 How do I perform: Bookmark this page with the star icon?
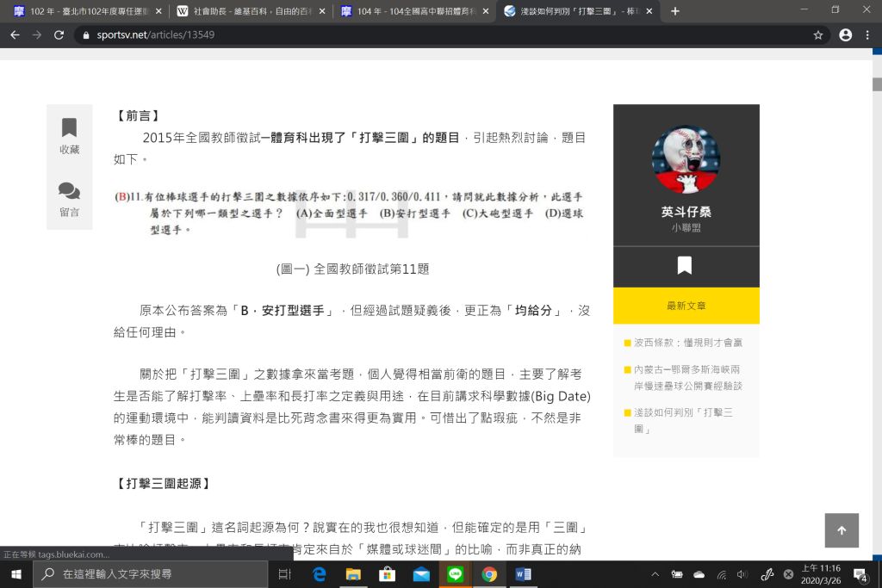click(x=818, y=35)
